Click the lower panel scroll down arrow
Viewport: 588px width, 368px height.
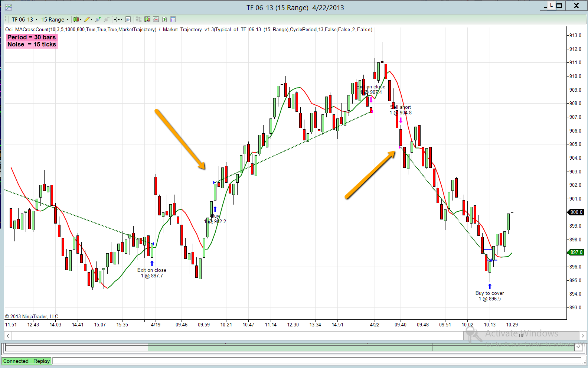(x=578, y=346)
